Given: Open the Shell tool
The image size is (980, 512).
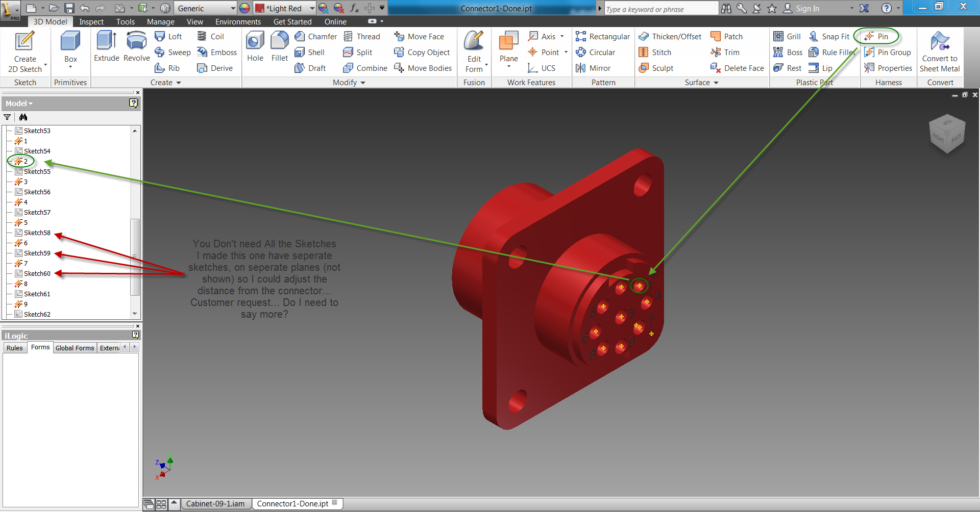Looking at the screenshot, I should [x=310, y=52].
